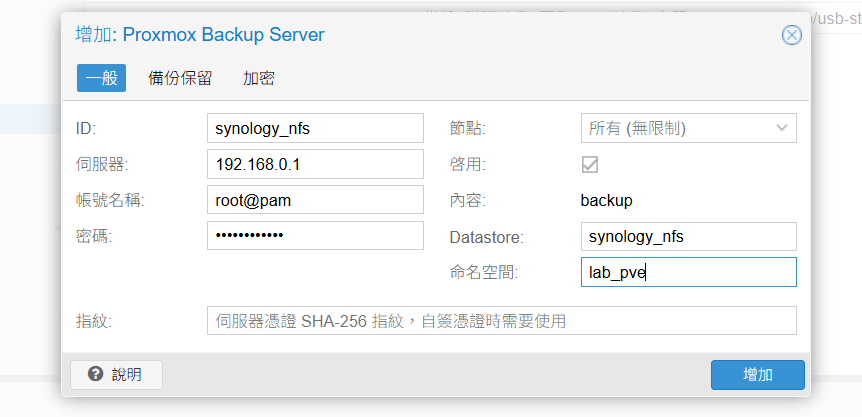Select the 帳號名稱 field with root@pam

coord(315,200)
